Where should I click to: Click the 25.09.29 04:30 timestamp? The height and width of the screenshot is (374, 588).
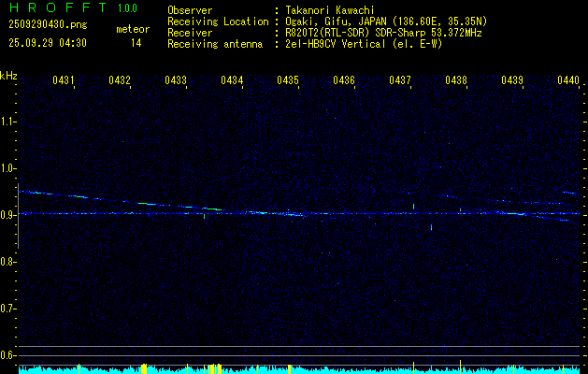click(47, 43)
